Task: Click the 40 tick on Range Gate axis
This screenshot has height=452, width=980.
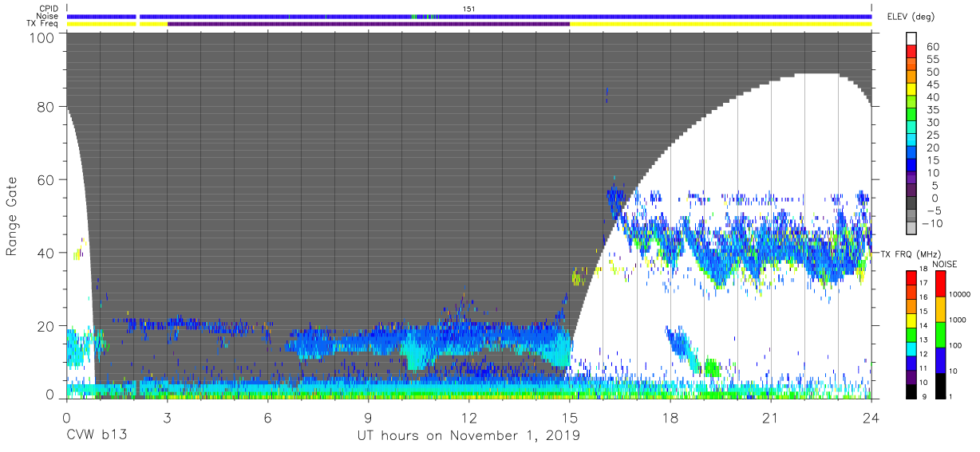Action: coord(46,253)
